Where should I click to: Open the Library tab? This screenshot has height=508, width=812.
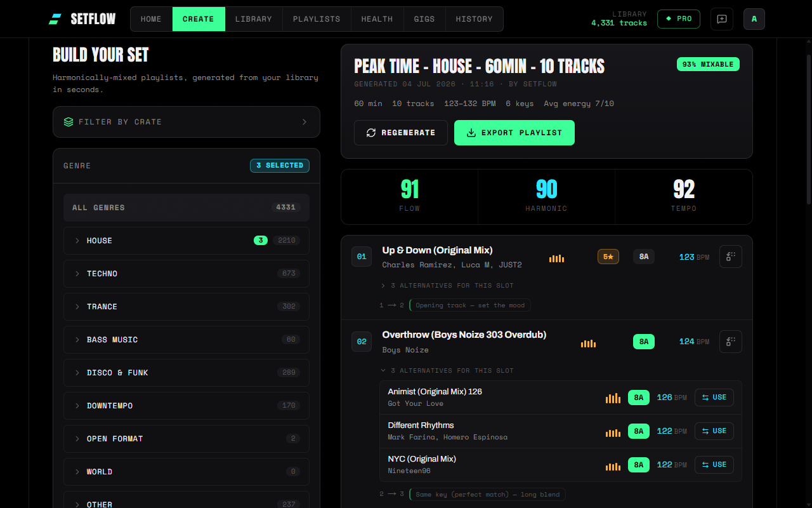click(x=254, y=19)
